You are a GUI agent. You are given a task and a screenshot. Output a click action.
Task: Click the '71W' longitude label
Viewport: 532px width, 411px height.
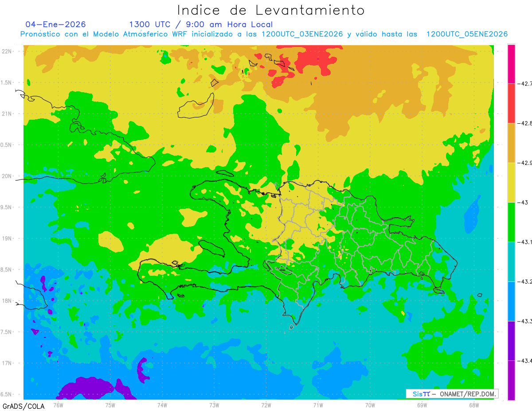tap(318, 405)
